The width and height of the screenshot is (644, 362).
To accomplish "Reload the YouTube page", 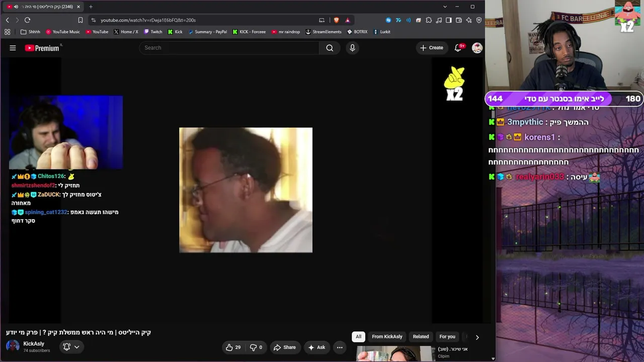I will pyautogui.click(x=27, y=20).
